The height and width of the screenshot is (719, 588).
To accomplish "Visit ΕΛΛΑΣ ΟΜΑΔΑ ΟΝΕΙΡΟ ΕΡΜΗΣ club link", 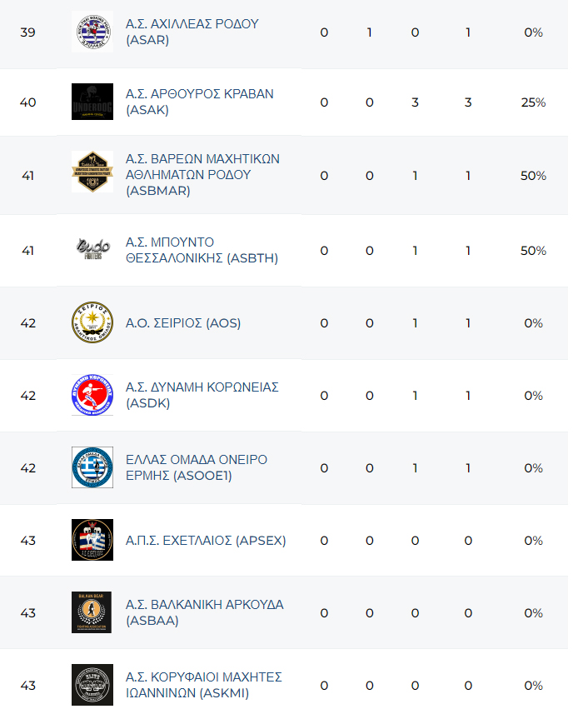I will pos(197,468).
